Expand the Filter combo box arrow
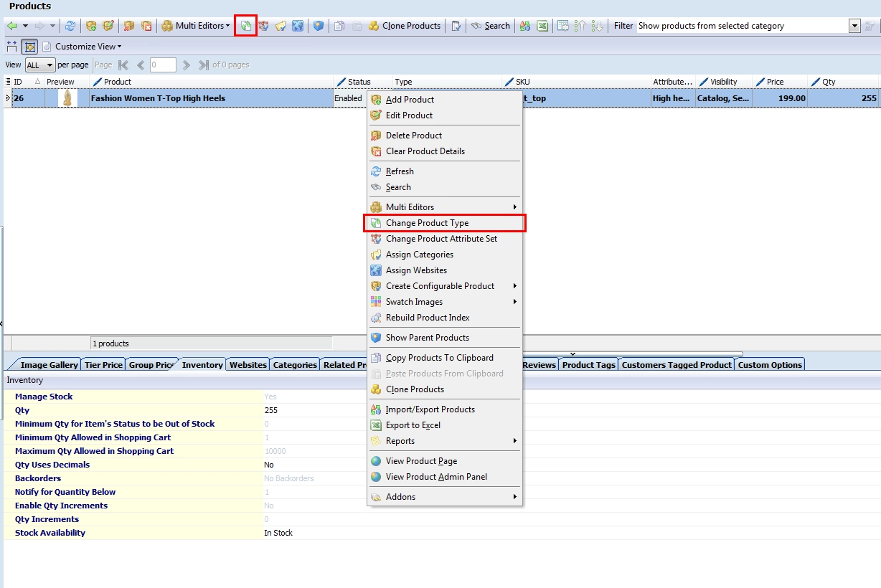The height and width of the screenshot is (588, 881). (x=854, y=26)
